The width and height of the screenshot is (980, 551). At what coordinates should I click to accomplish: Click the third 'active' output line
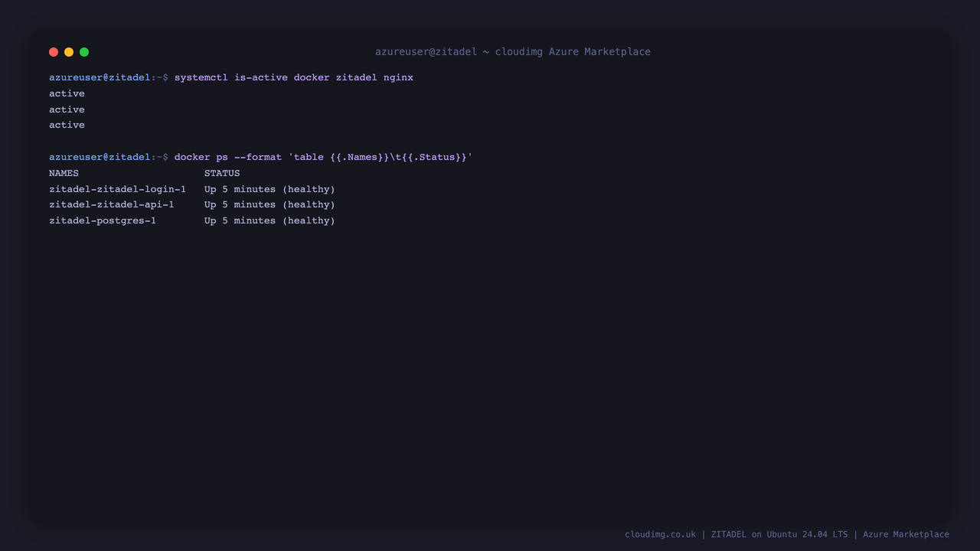point(67,125)
